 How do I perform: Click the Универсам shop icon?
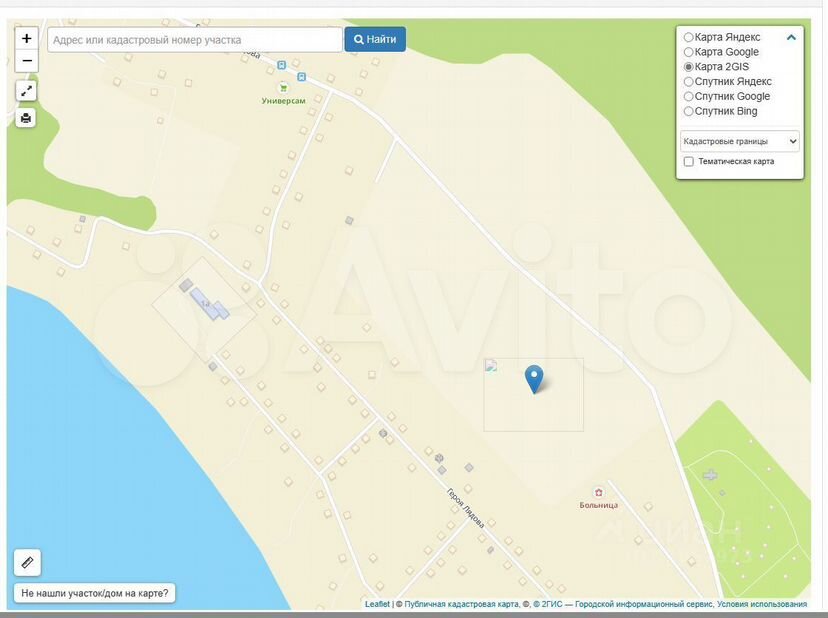[283, 88]
